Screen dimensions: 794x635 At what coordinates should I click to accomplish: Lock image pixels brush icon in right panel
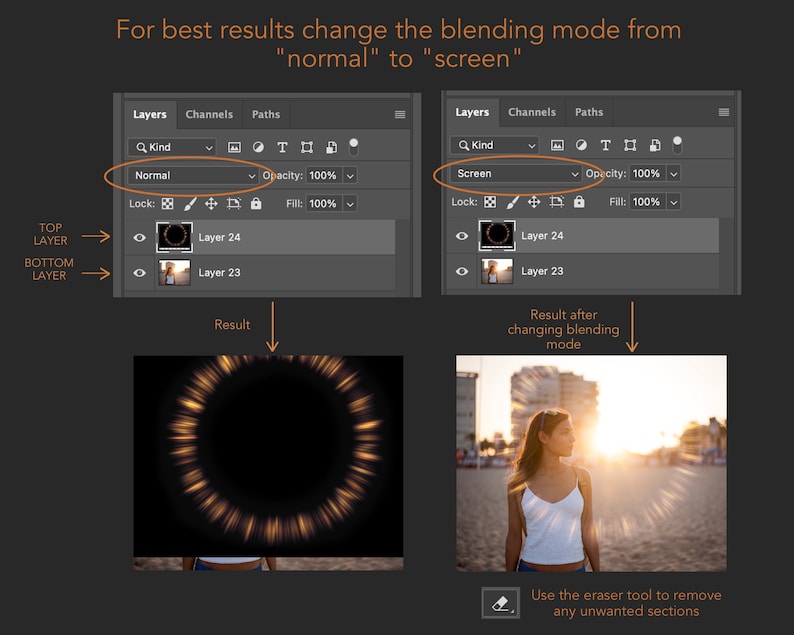(x=512, y=202)
